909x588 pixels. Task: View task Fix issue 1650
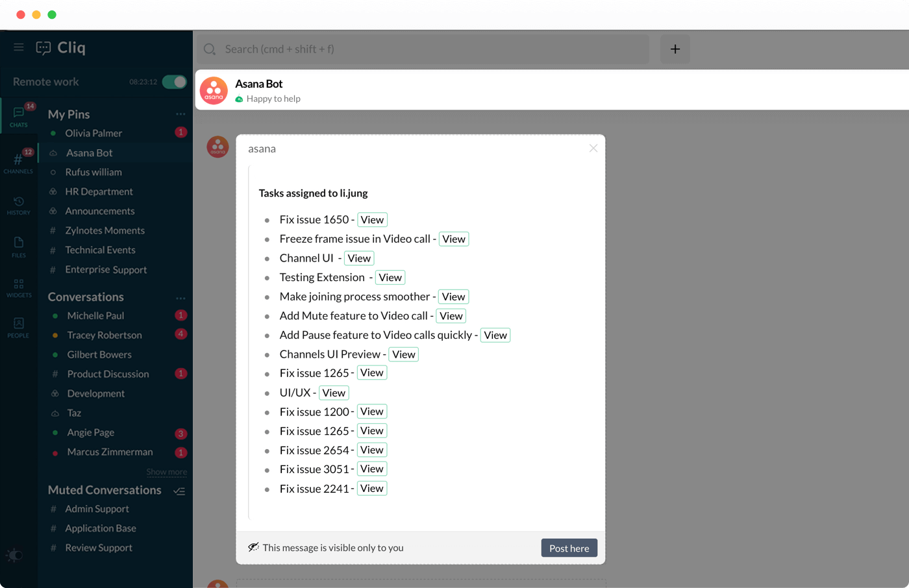coord(372,220)
